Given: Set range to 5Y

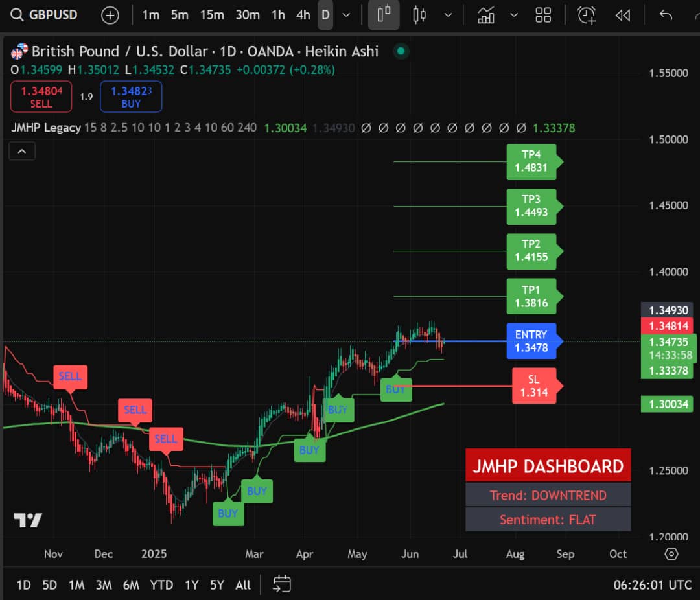Looking at the screenshot, I should [x=217, y=585].
